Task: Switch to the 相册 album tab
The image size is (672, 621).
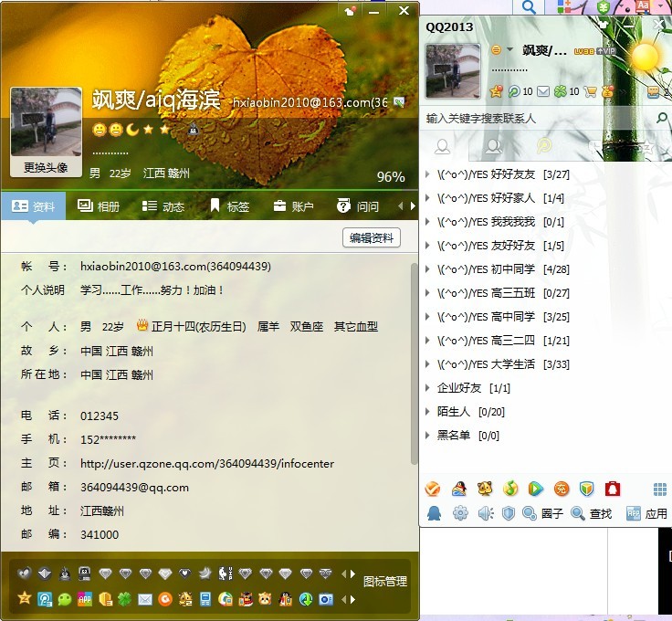Action: (x=99, y=206)
